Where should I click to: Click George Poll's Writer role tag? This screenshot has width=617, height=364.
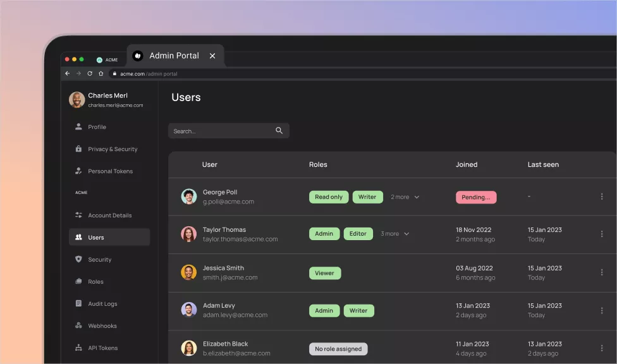pos(367,197)
